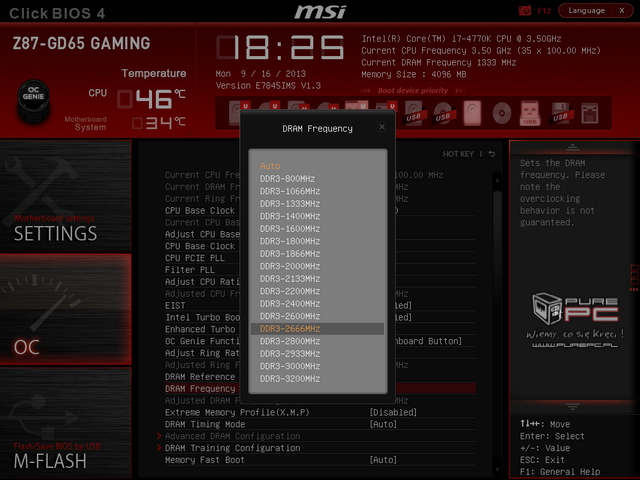Click the red USB key boot device icon
This screenshot has height=480, width=640.
pyautogui.click(x=530, y=113)
